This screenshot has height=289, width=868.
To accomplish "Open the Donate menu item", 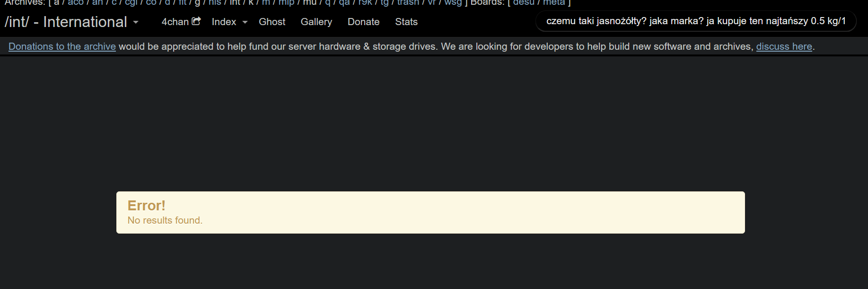I will coord(364,22).
